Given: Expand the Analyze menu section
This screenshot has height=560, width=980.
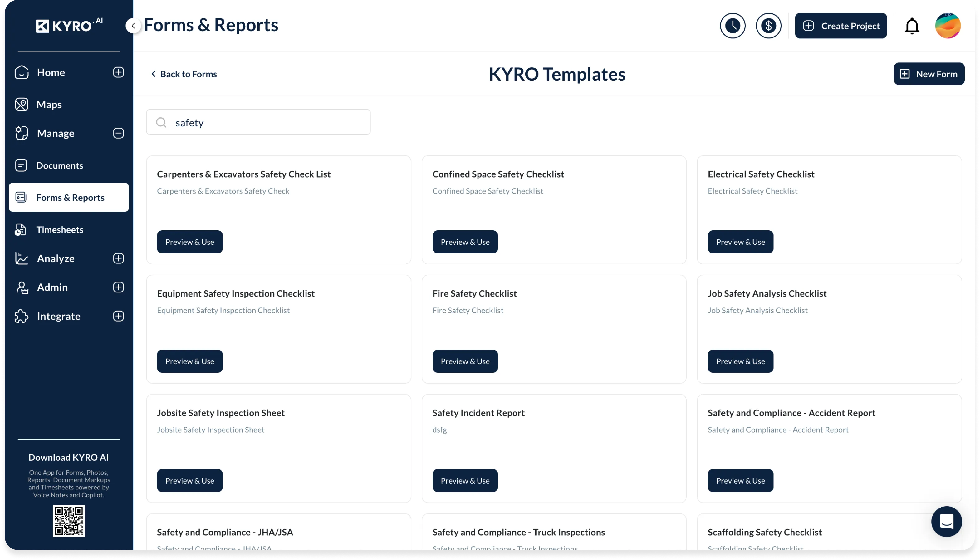Looking at the screenshot, I should tap(118, 258).
